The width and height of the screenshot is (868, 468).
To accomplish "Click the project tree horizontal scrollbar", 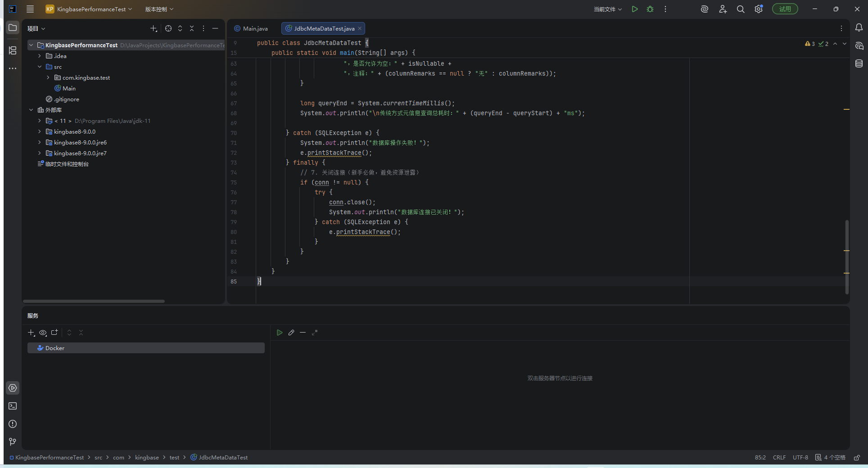I will (x=94, y=301).
